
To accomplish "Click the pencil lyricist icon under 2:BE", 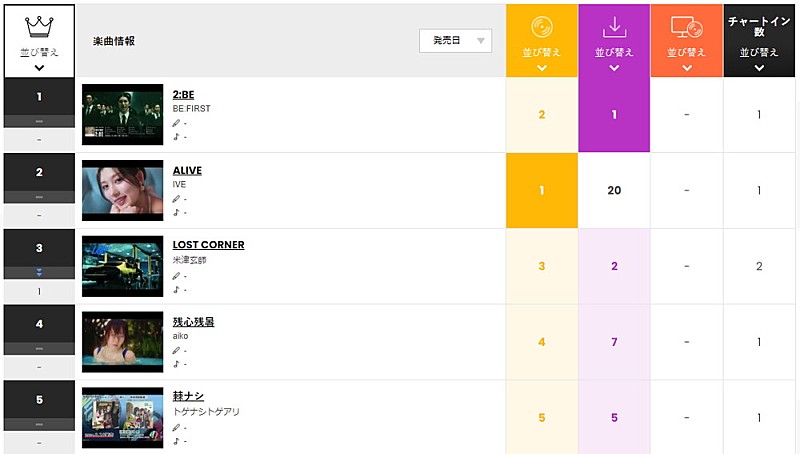I will (177, 123).
